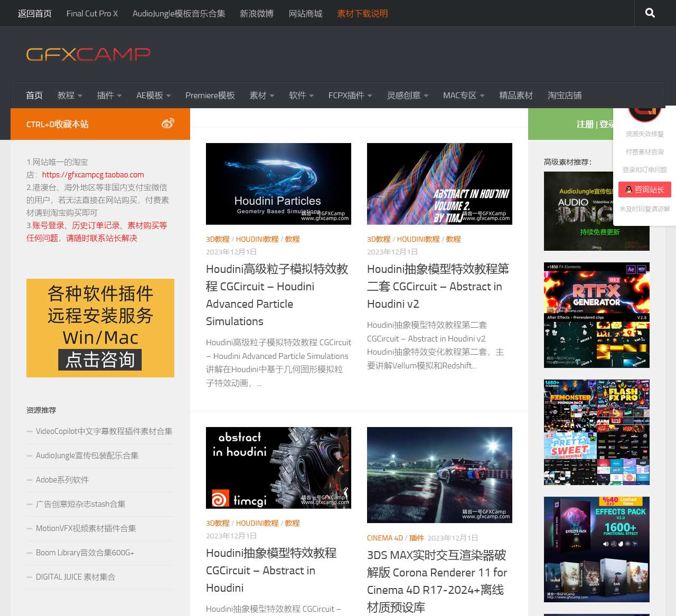Click the 远程安装服务 yellow banner

[100, 328]
